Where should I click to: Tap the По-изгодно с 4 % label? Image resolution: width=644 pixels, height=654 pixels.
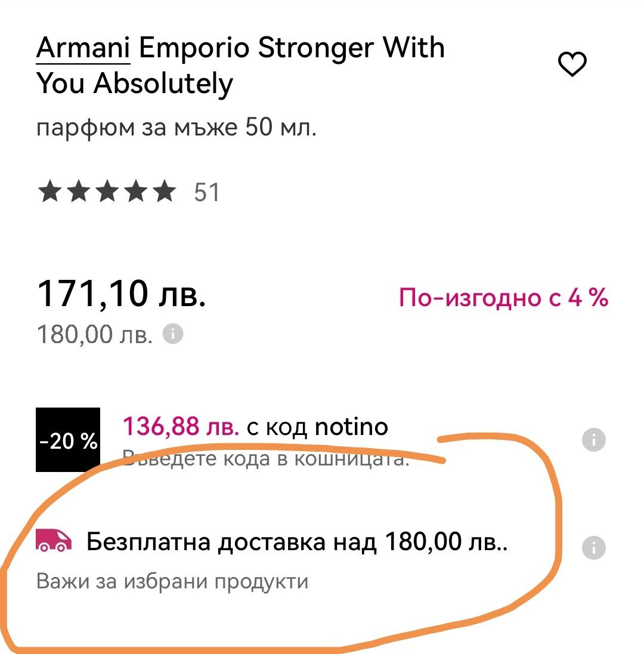coord(503,297)
